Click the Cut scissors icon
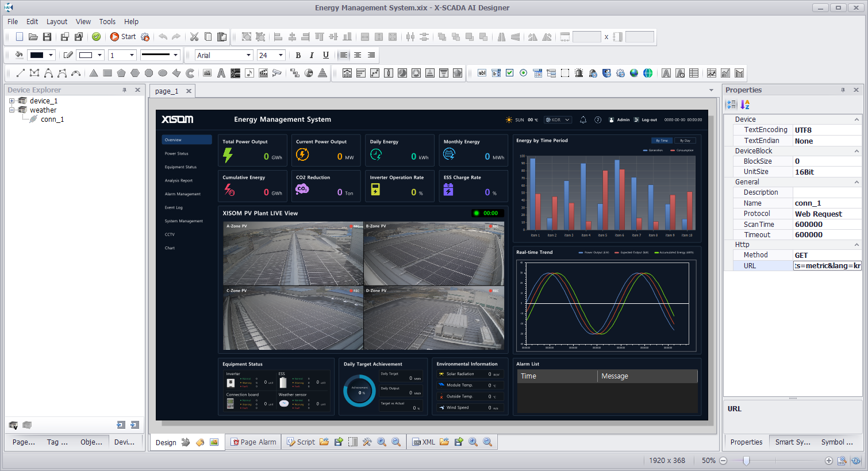This screenshot has width=868, height=471. tap(194, 37)
